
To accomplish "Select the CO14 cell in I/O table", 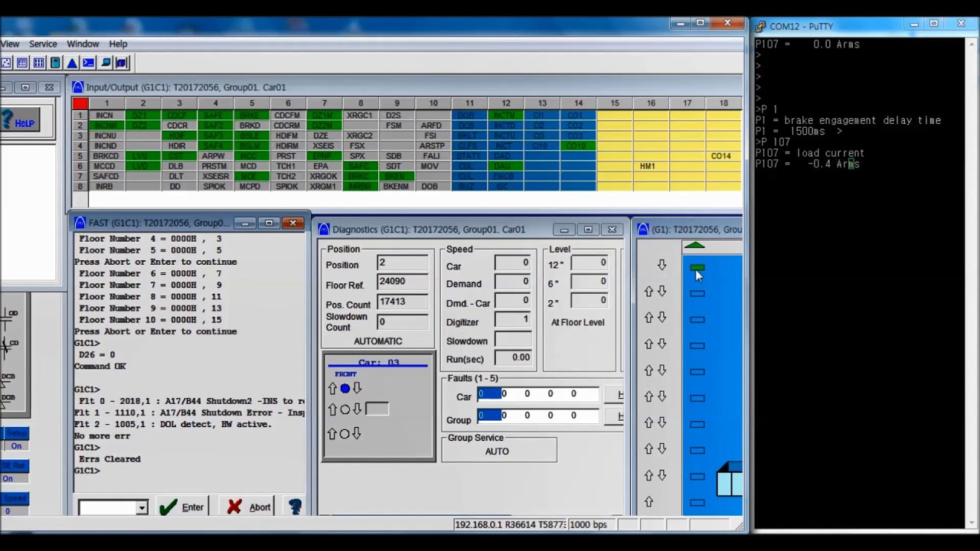I will click(x=720, y=156).
